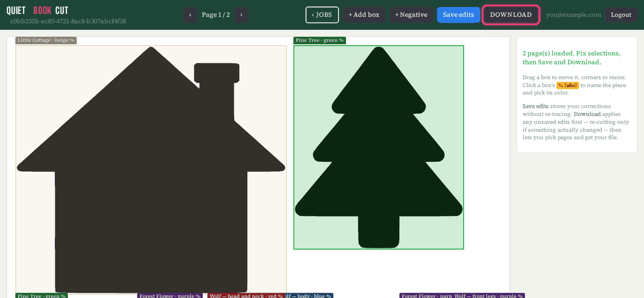Log out of the account
Screen dimensions: 644x298
(621, 14)
